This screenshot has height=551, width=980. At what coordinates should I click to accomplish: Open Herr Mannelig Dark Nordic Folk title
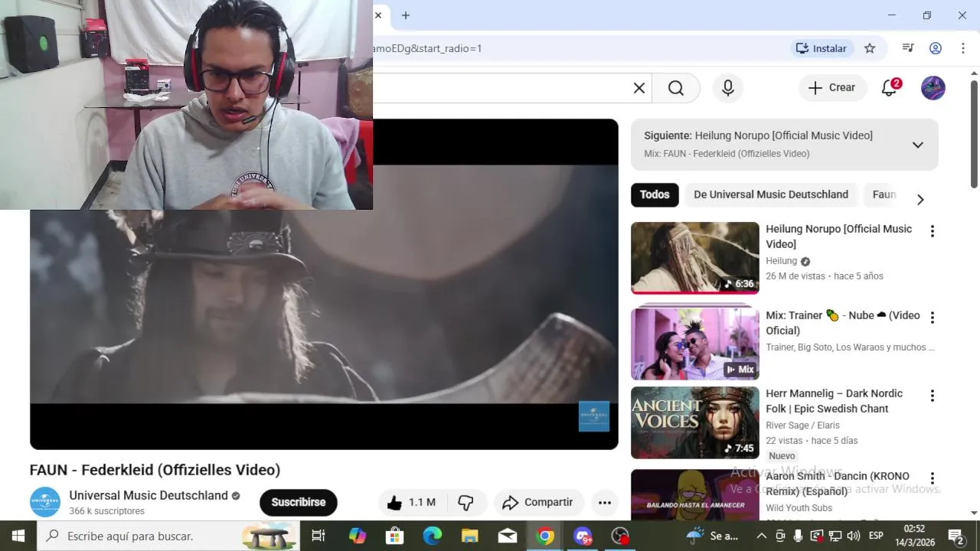(835, 401)
